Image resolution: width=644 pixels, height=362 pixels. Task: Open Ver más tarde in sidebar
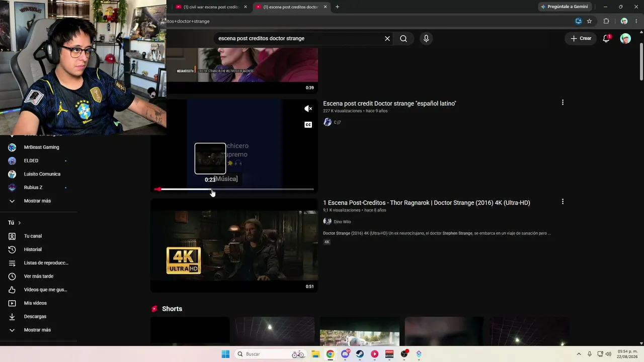(x=38, y=277)
